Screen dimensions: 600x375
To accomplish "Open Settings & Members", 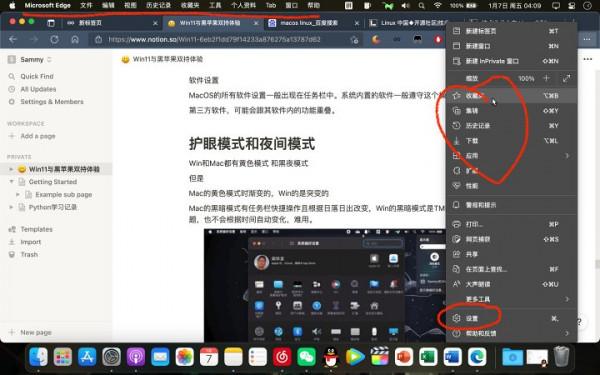I will [x=52, y=101].
